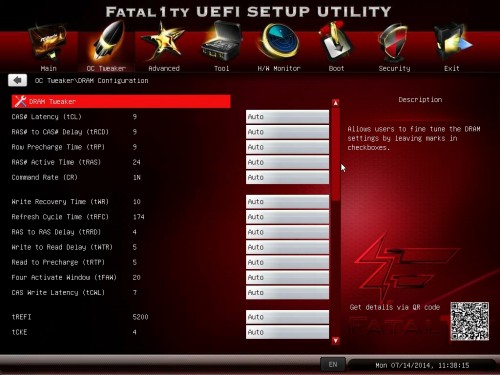
Task: Open the H/W Monitor radar icon
Action: (279, 42)
